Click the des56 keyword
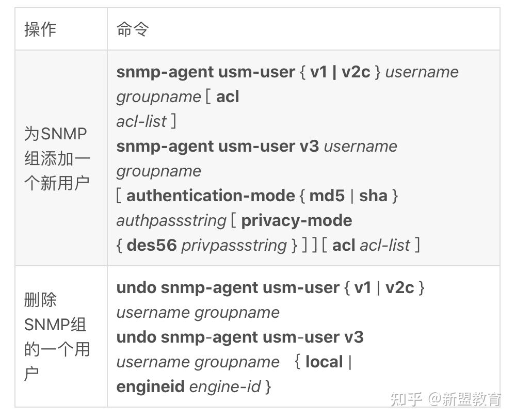Screen dimensions: 515x420 [152, 245]
